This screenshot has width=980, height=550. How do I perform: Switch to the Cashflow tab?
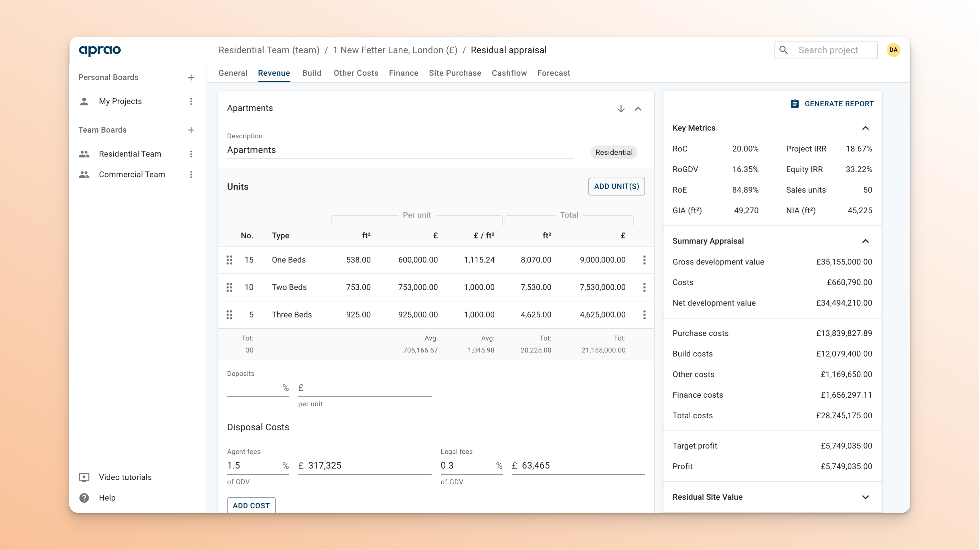[509, 73]
